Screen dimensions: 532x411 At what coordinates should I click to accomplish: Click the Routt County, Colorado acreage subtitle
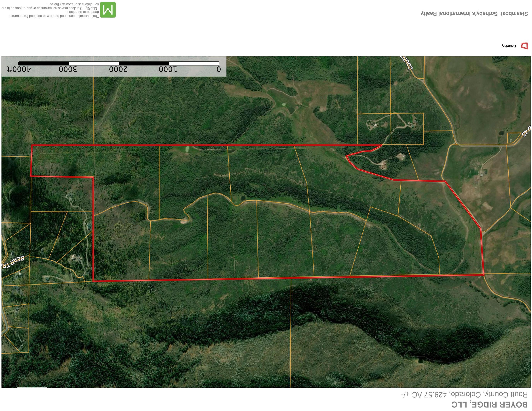pyautogui.click(x=464, y=394)
